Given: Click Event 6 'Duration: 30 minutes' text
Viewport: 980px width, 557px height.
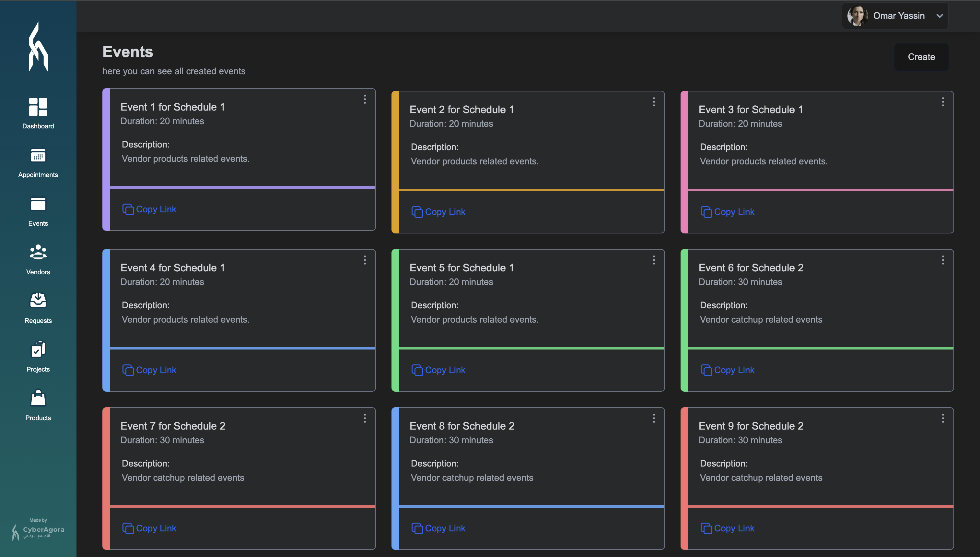Looking at the screenshot, I should [x=740, y=282].
